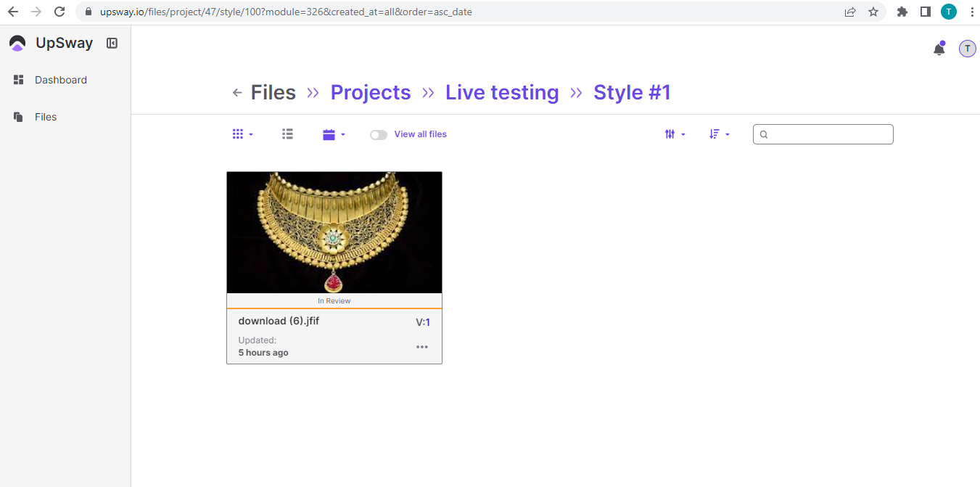This screenshot has height=487, width=980.
Task: Open Dashboard from the sidebar
Action: coord(60,80)
